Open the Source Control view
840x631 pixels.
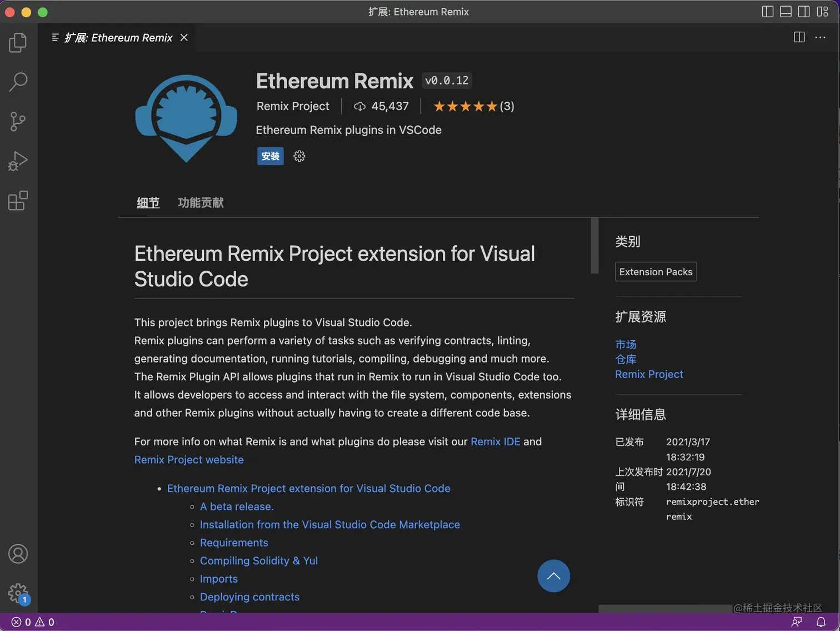click(x=18, y=121)
